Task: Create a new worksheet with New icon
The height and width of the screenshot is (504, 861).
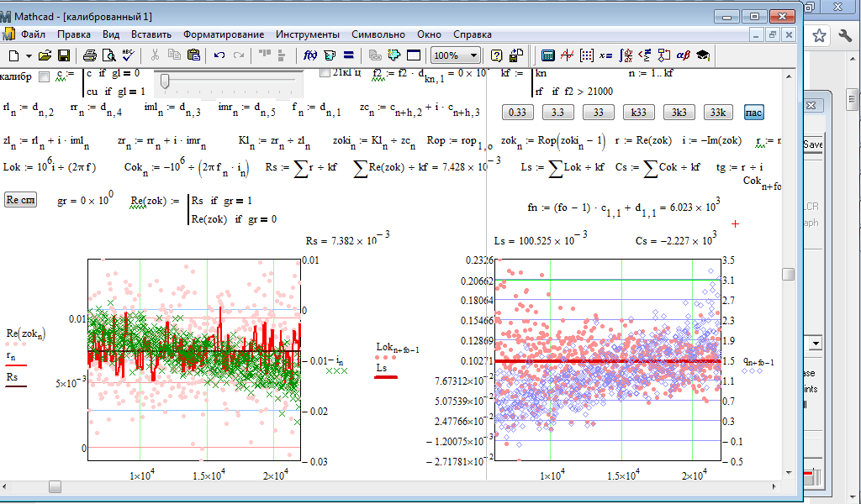Action: [13, 55]
